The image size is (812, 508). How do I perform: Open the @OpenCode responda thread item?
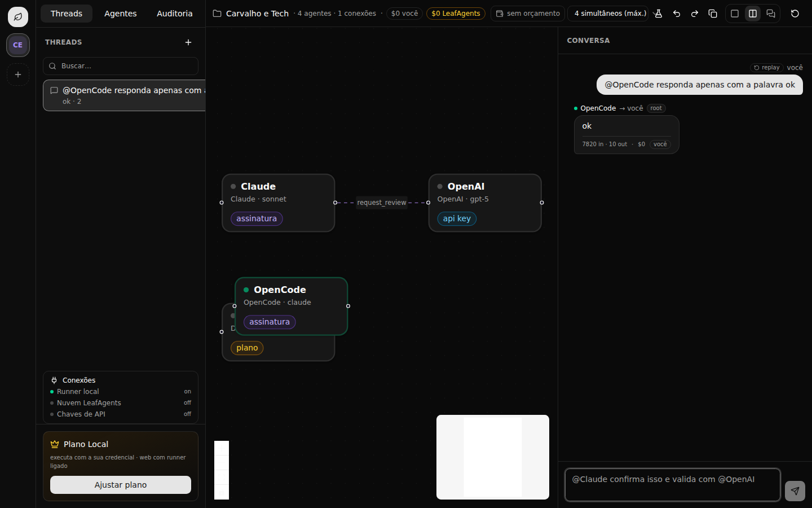124,95
